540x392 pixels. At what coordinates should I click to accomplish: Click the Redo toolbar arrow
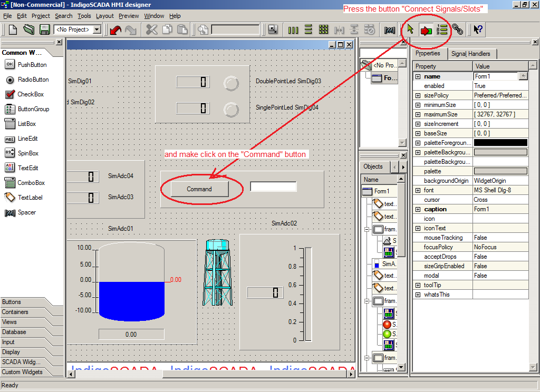tap(131, 30)
